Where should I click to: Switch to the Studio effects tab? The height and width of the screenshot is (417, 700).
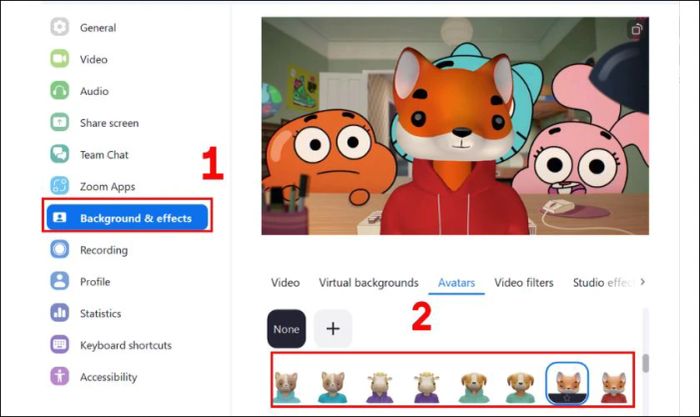[x=603, y=283]
